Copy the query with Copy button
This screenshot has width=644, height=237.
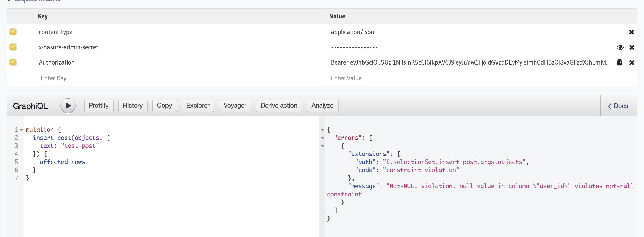pos(164,106)
